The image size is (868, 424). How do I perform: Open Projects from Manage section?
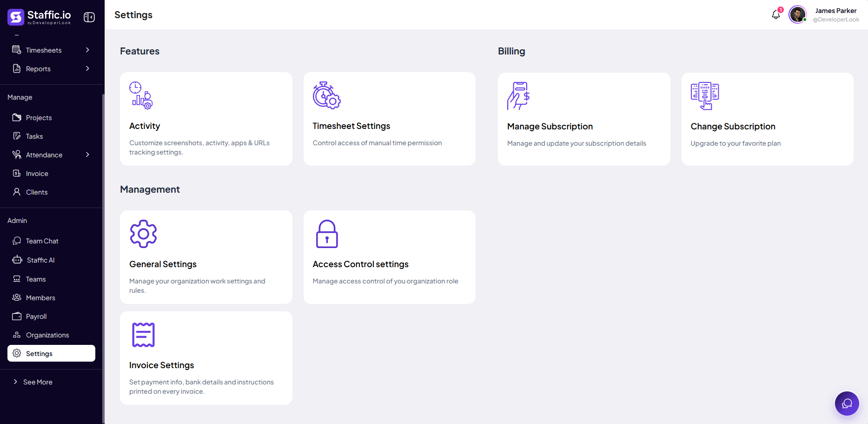coord(51,117)
